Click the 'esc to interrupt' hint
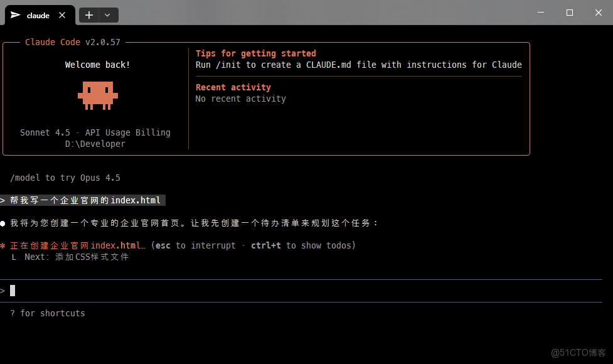This screenshot has height=364, width=613. tap(196, 245)
